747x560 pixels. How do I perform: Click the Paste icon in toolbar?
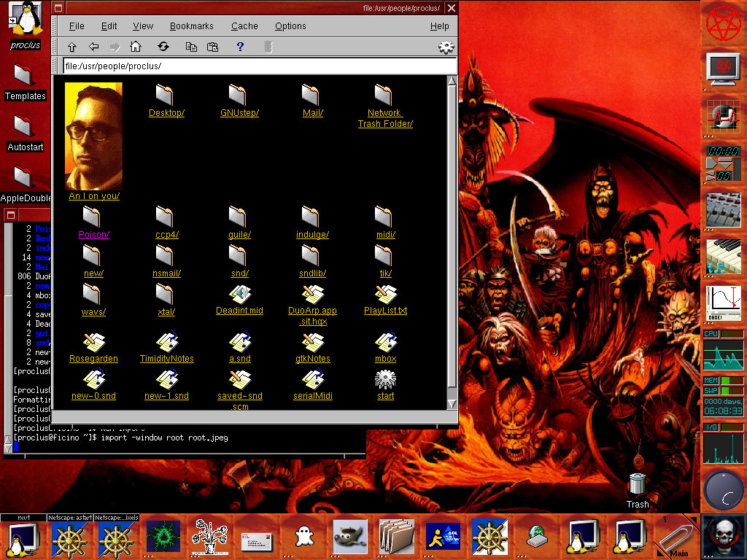point(212,47)
